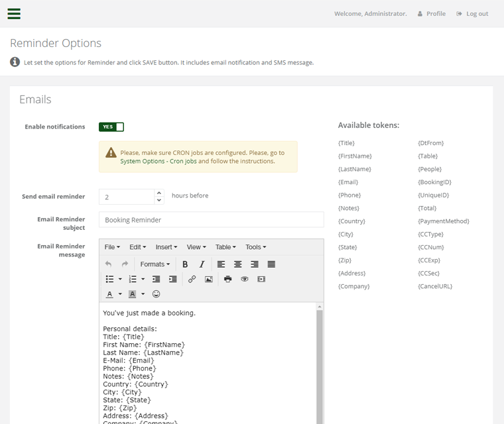Click inside the email message text area
504x424 pixels.
[x=208, y=363]
